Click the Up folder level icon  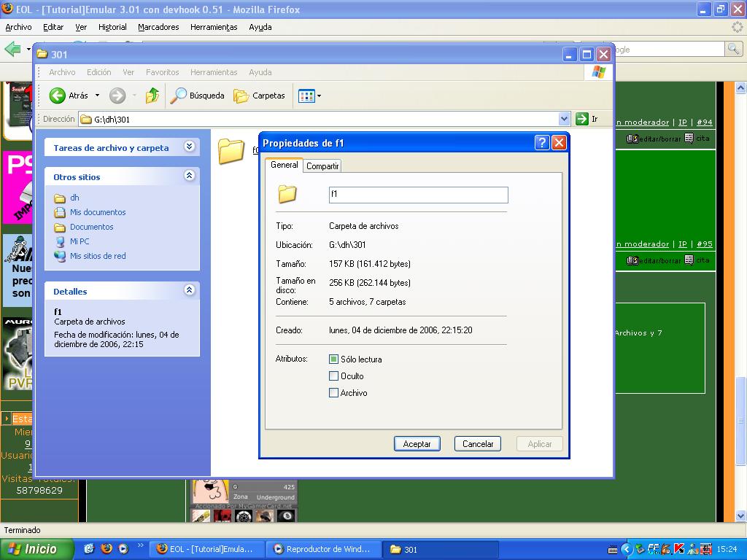[x=152, y=96]
